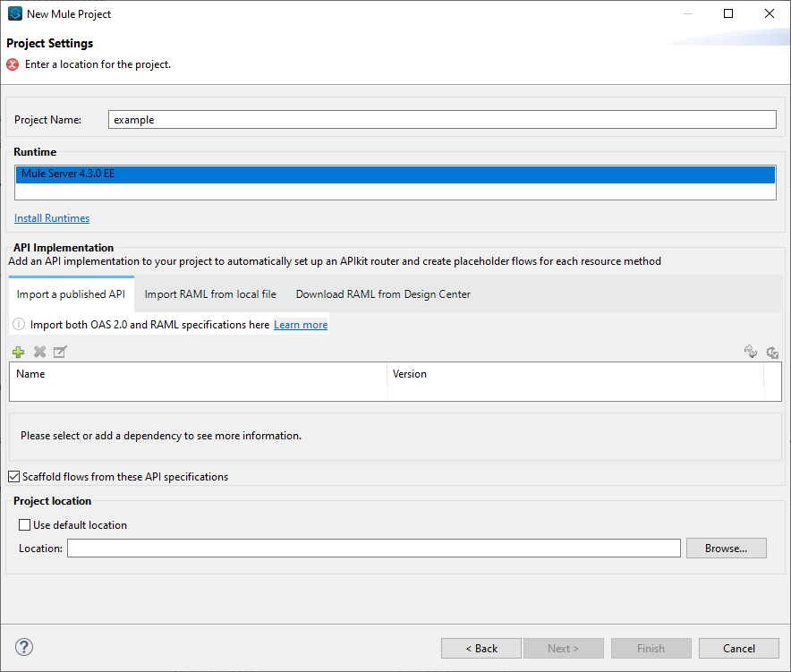The image size is (791, 672).
Task: Click the red error icon by location message
Action: pos(13,64)
